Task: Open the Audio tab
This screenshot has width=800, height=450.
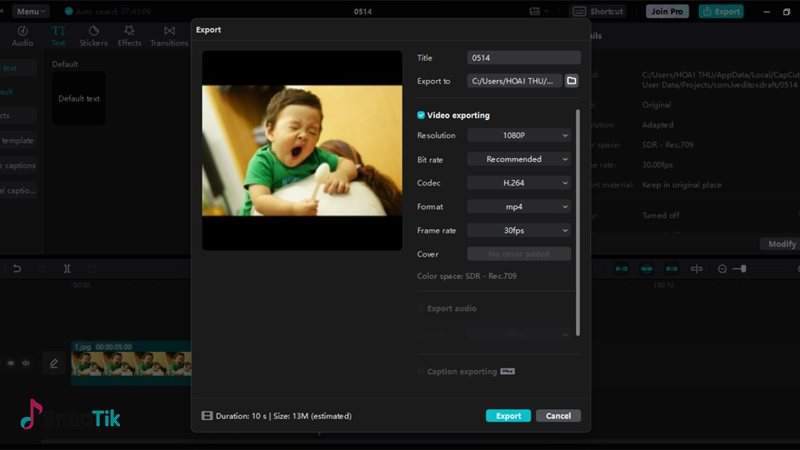Action: (x=22, y=36)
